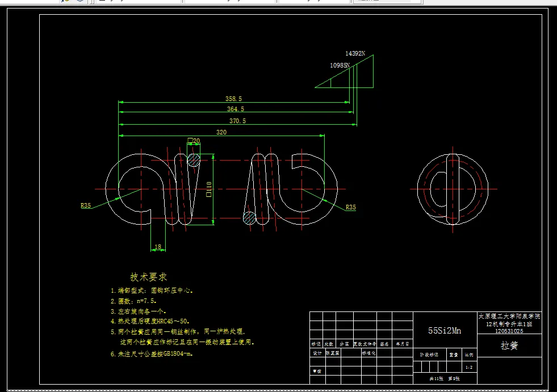
Task: Click the 技术要求 heading
Action: [149, 277]
